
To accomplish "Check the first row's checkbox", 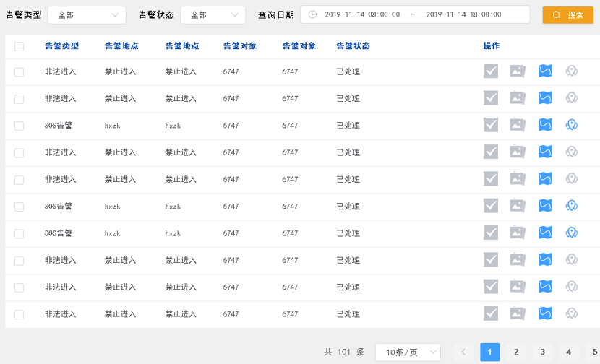I will coord(19,72).
